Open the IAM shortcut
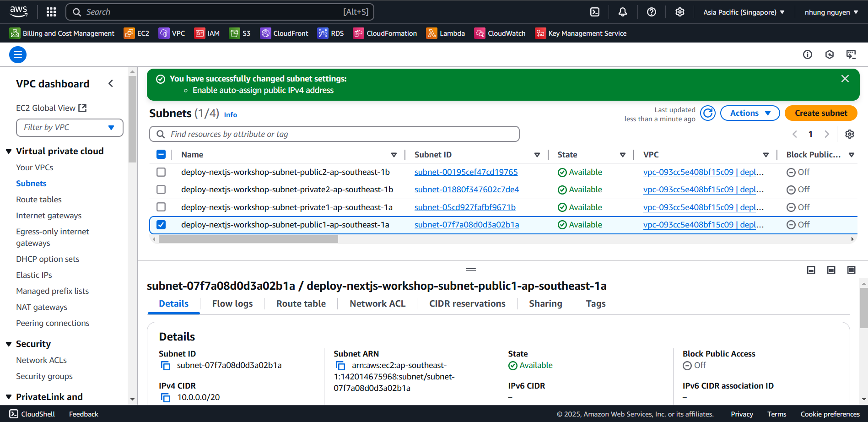Image resolution: width=868 pixels, height=422 pixels. (x=207, y=33)
